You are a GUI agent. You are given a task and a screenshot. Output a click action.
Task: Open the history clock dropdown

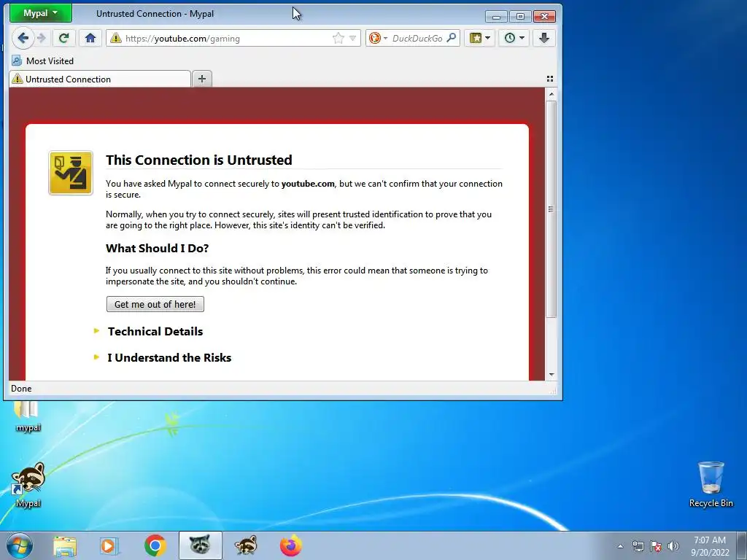click(x=514, y=38)
